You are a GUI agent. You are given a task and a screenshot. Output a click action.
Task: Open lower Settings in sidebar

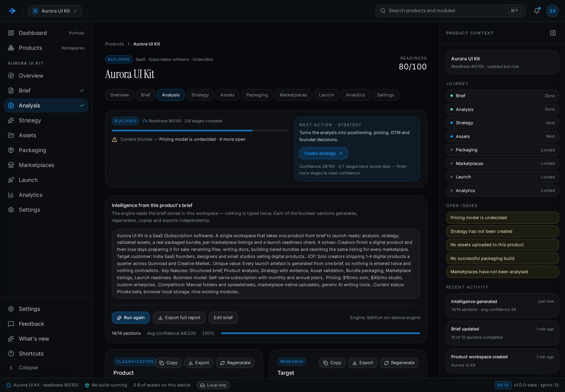pyautogui.click(x=46, y=309)
